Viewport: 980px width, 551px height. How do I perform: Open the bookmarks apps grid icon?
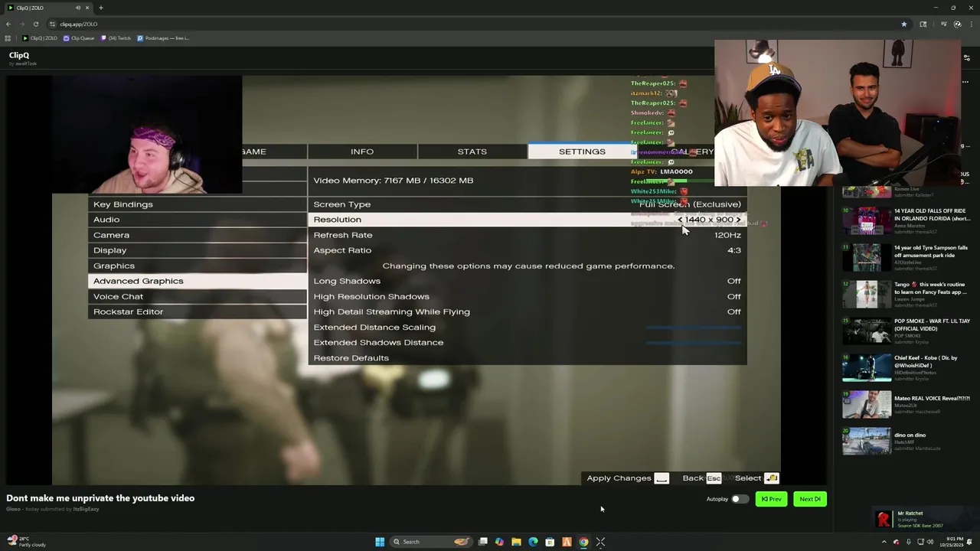8,38
